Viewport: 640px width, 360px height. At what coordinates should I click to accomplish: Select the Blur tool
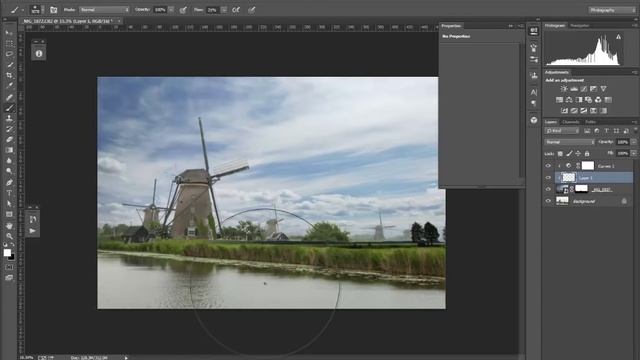click(9, 161)
